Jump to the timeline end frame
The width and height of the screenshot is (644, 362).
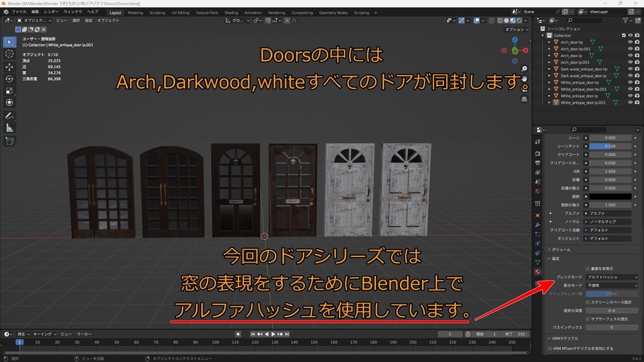pyautogui.click(x=287, y=334)
